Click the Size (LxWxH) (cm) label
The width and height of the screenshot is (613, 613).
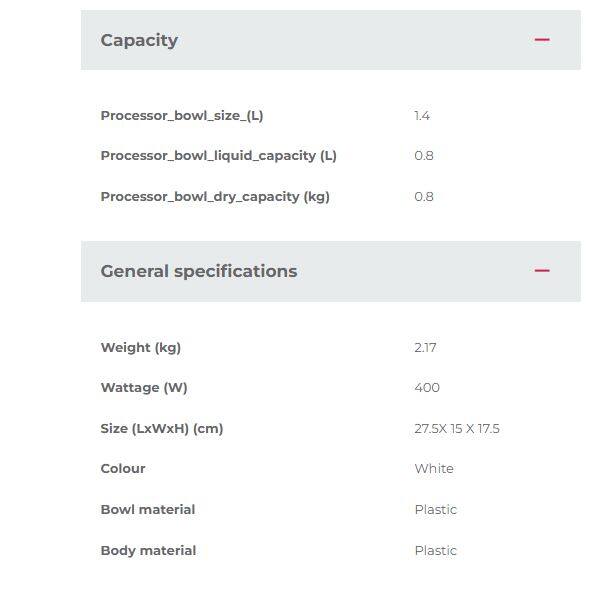[x=162, y=429]
